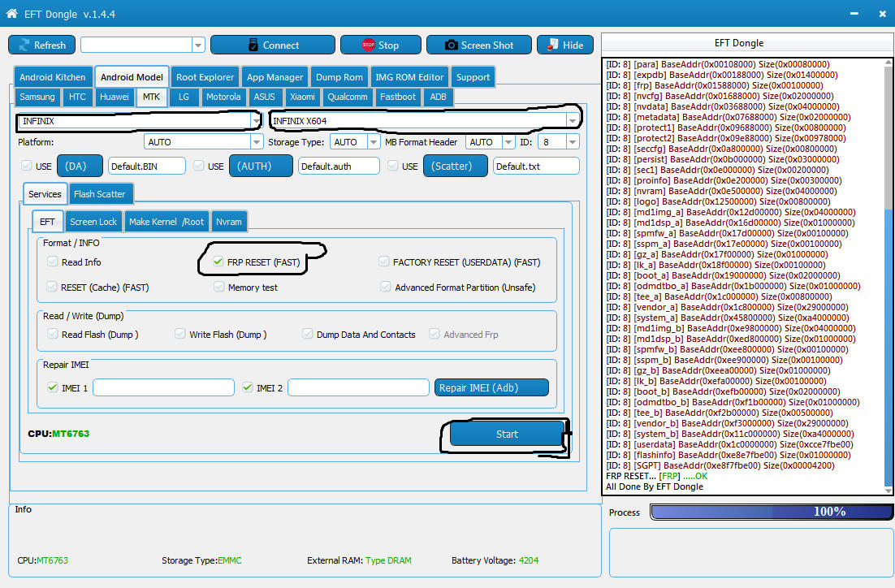Enable RESET (Cache) (FAST) checkbox
895x588 pixels.
click(52, 287)
